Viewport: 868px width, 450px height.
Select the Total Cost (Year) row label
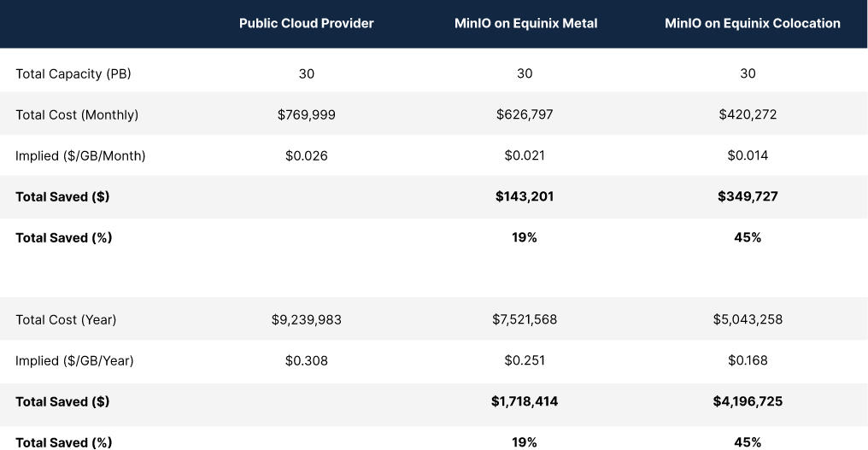pos(66,319)
